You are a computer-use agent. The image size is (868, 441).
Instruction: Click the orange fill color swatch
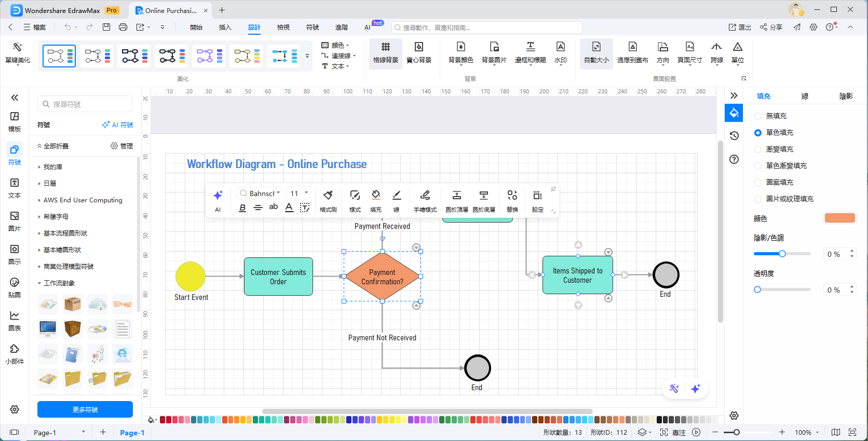click(839, 218)
